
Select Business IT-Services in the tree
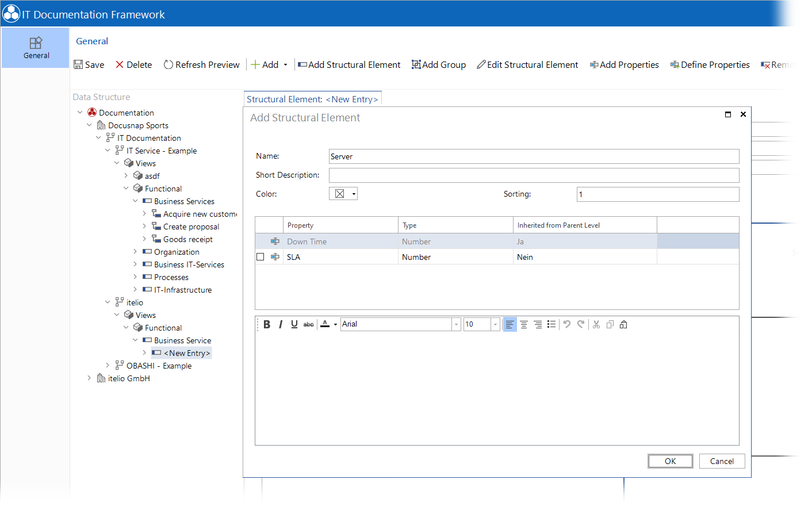pyautogui.click(x=189, y=264)
